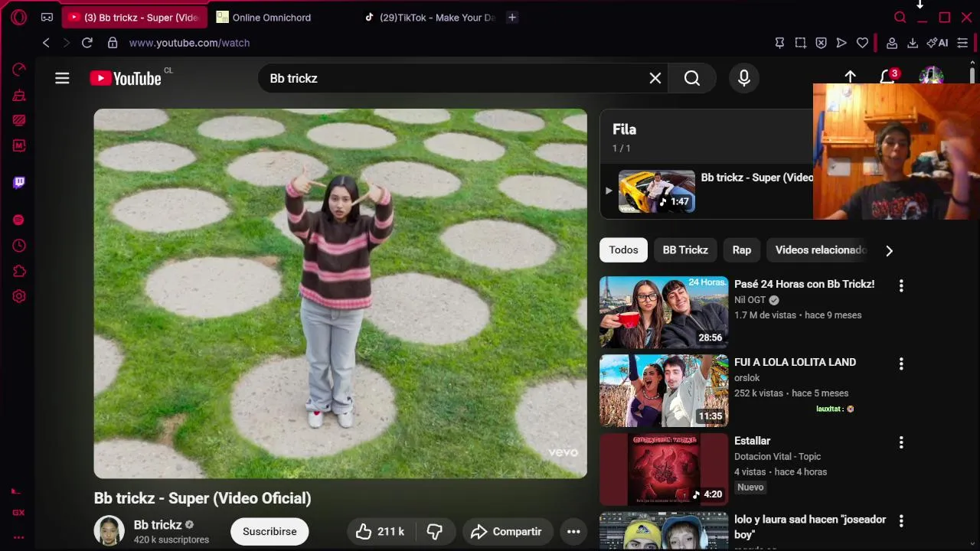
Task: Click the video player to pause
Action: pos(341,293)
